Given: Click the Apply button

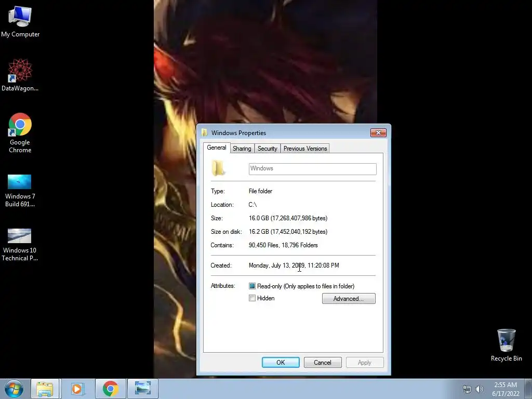Looking at the screenshot, I should 365,362.
